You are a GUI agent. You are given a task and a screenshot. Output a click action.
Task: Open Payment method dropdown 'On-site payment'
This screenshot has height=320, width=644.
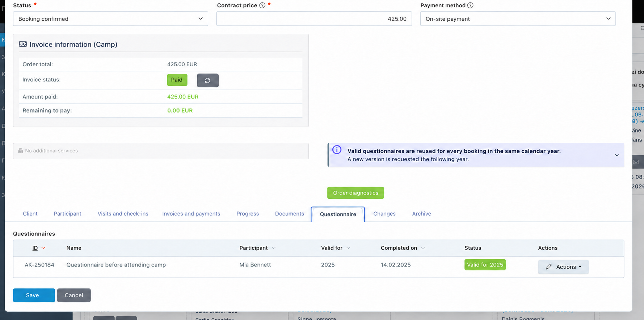518,19
